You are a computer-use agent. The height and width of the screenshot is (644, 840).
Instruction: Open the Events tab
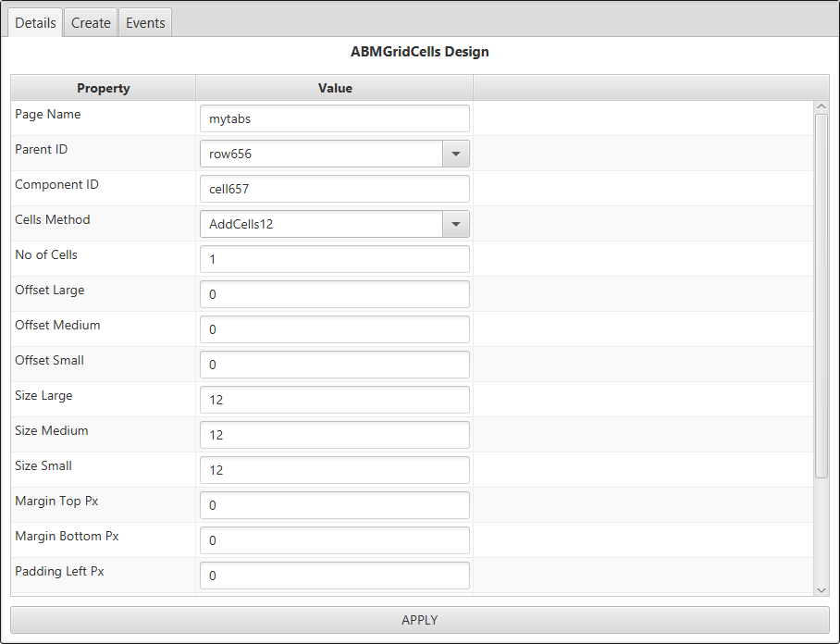145,23
